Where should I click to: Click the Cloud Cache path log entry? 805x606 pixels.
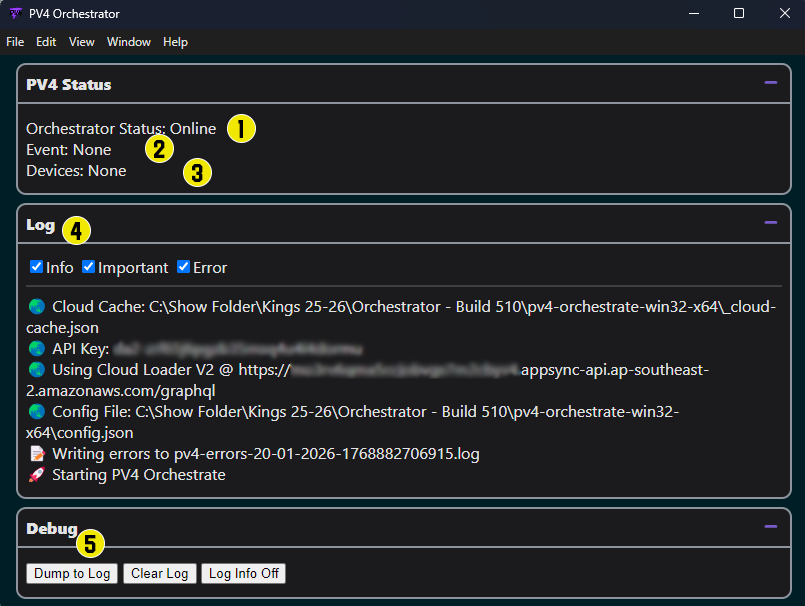pos(401,317)
